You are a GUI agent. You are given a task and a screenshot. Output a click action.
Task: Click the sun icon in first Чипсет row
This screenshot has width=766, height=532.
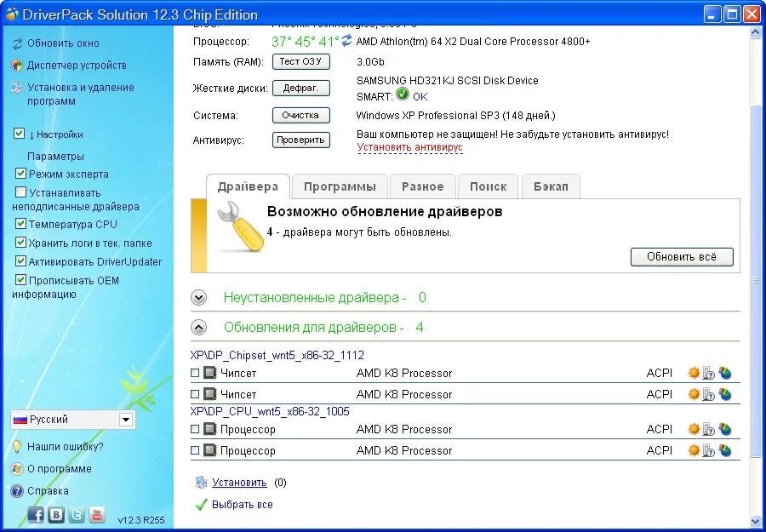point(694,373)
